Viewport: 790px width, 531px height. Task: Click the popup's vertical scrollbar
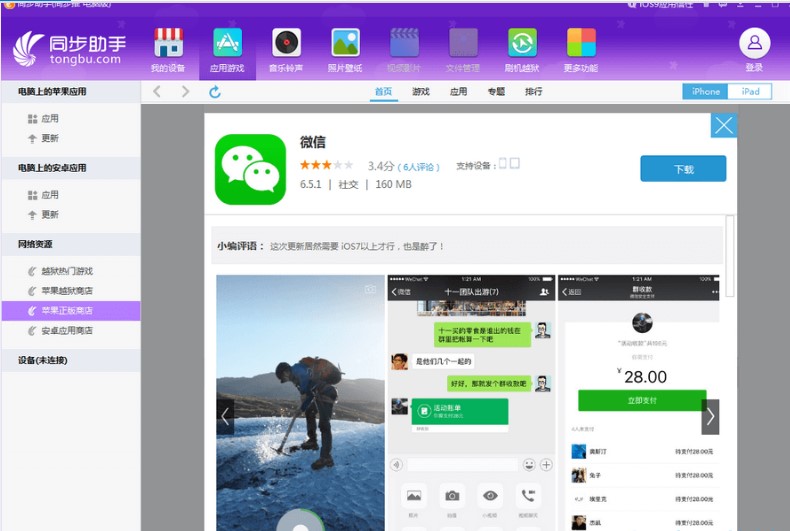(730, 256)
